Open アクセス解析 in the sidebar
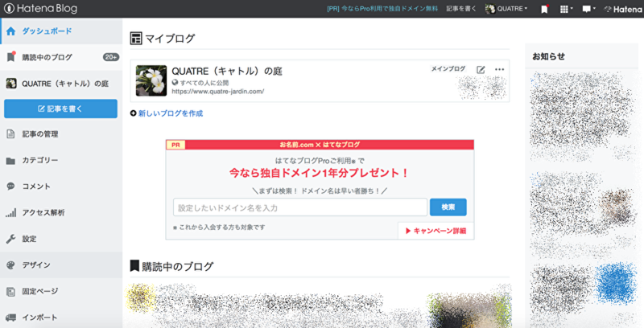644x328 pixels. point(61,213)
